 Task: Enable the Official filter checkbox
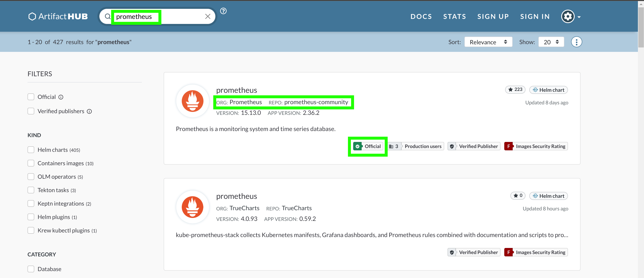31,97
